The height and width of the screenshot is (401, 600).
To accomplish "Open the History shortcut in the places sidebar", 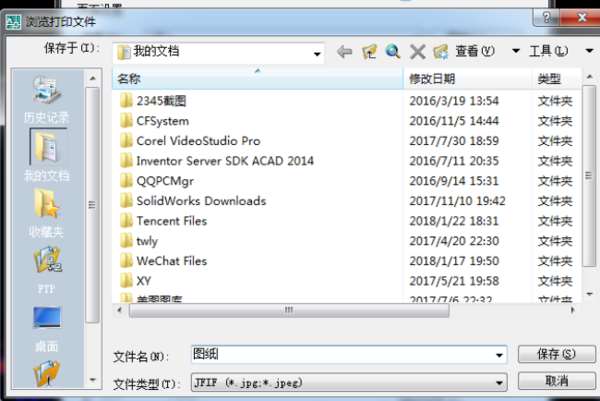I will coord(47,99).
